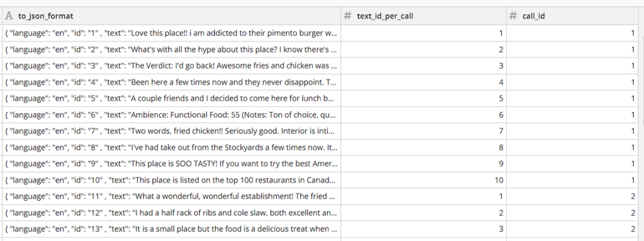Select the "This place is SOO TASTY!" cell

point(172,164)
